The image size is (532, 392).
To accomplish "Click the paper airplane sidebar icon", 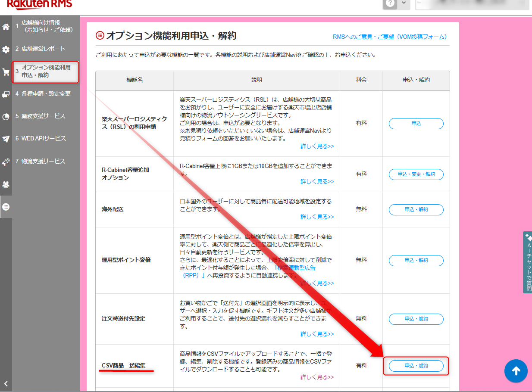I will click(x=6, y=139).
